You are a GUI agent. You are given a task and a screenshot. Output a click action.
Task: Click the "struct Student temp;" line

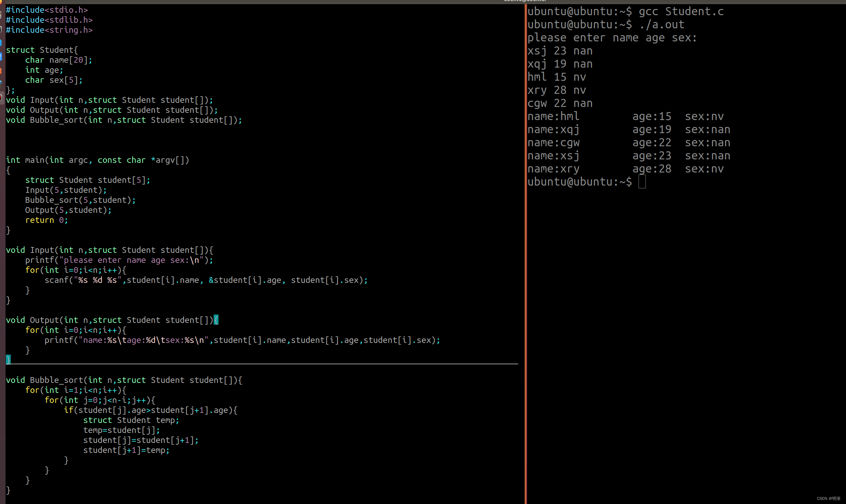[x=131, y=420]
